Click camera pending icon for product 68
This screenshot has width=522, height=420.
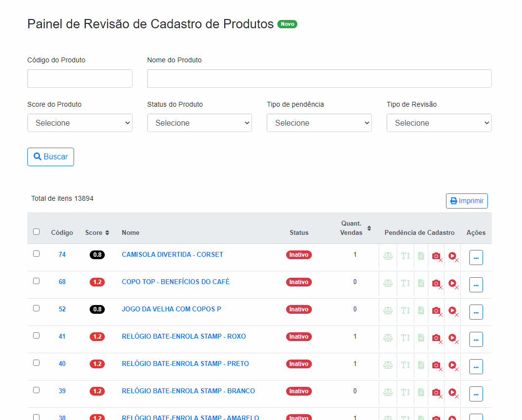(x=437, y=284)
